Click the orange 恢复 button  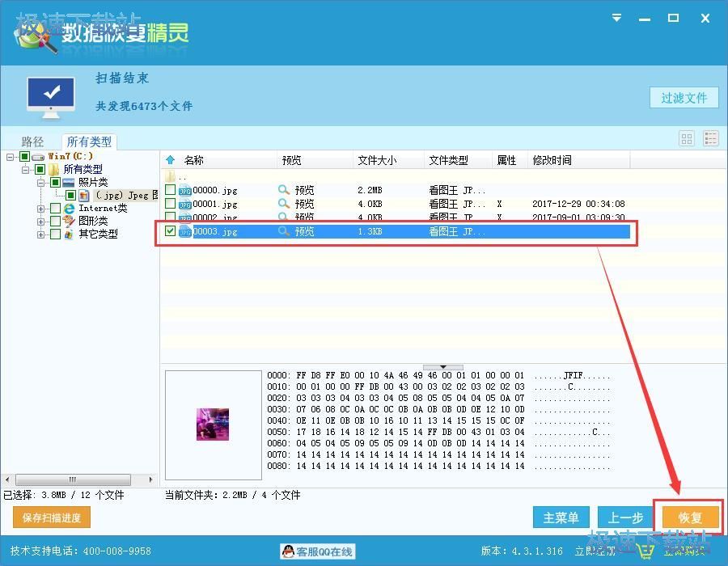click(x=690, y=517)
